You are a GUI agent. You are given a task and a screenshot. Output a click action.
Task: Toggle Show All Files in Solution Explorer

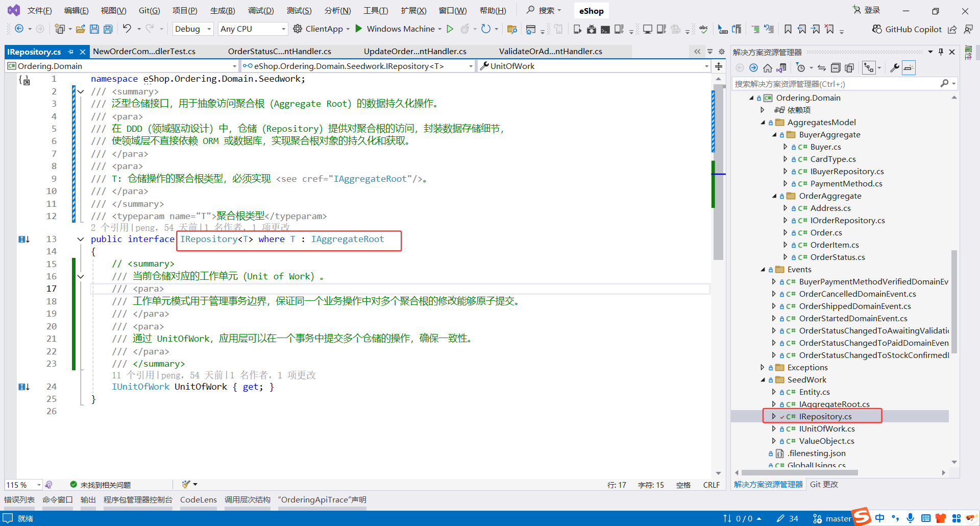point(849,68)
